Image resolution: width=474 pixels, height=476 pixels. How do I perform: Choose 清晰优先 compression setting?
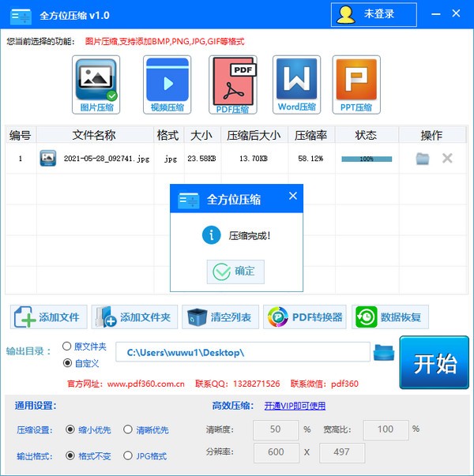click(x=128, y=430)
